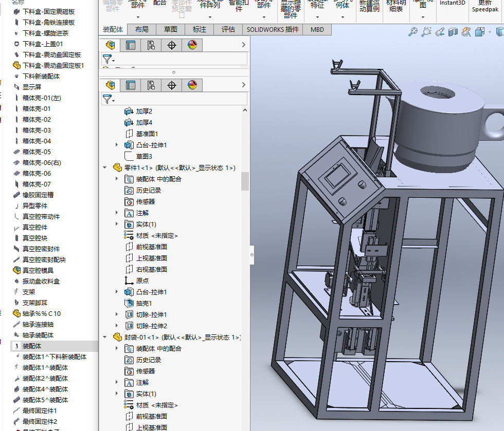Open ConfigurationManager tab icon in lower panel
The width and height of the screenshot is (504, 431).
tap(151, 85)
